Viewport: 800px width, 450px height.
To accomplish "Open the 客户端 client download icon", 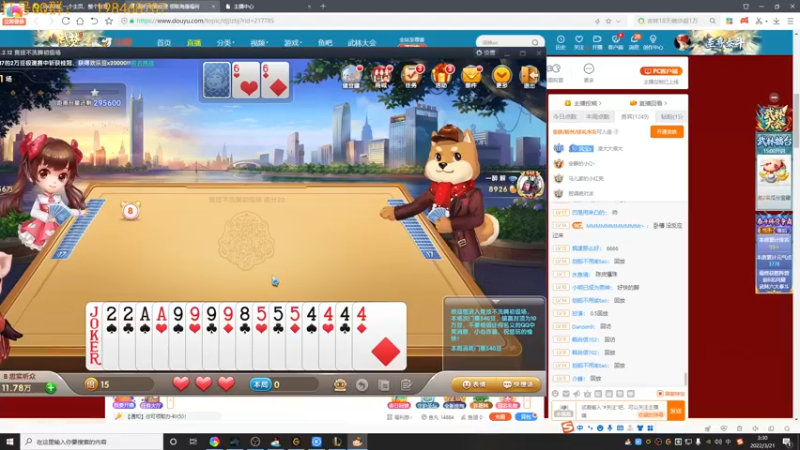I will pyautogui.click(x=615, y=42).
